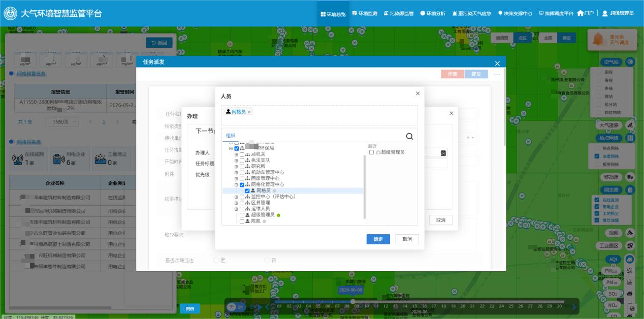Screen dimensions: 644x319
Task: Click the 热点网格 grid icon
Action: click(630, 138)
